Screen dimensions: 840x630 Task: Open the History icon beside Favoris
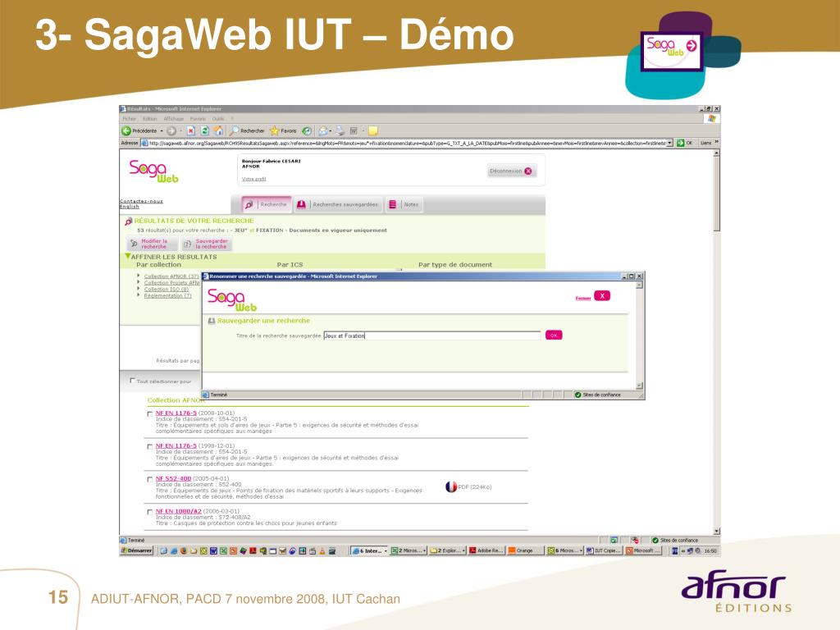coord(307,130)
